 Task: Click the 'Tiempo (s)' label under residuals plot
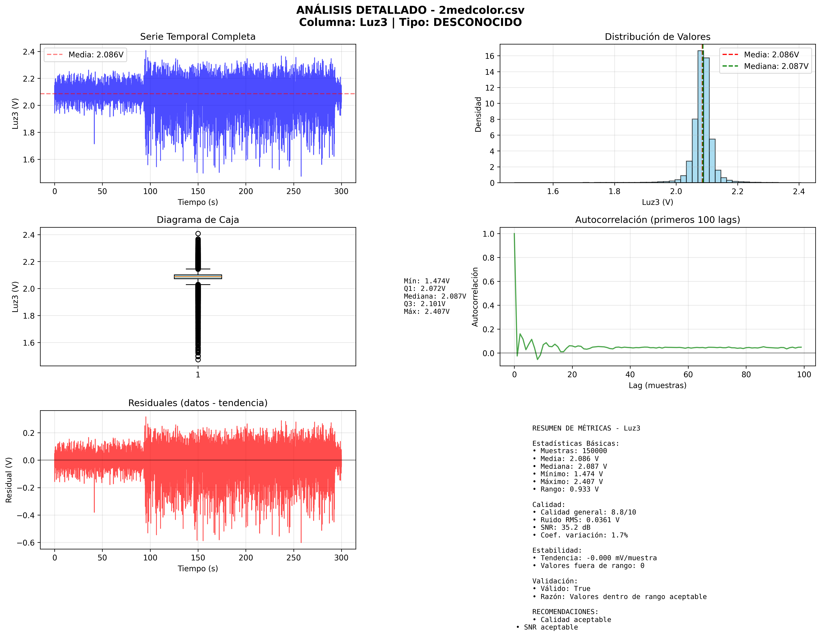click(x=197, y=569)
